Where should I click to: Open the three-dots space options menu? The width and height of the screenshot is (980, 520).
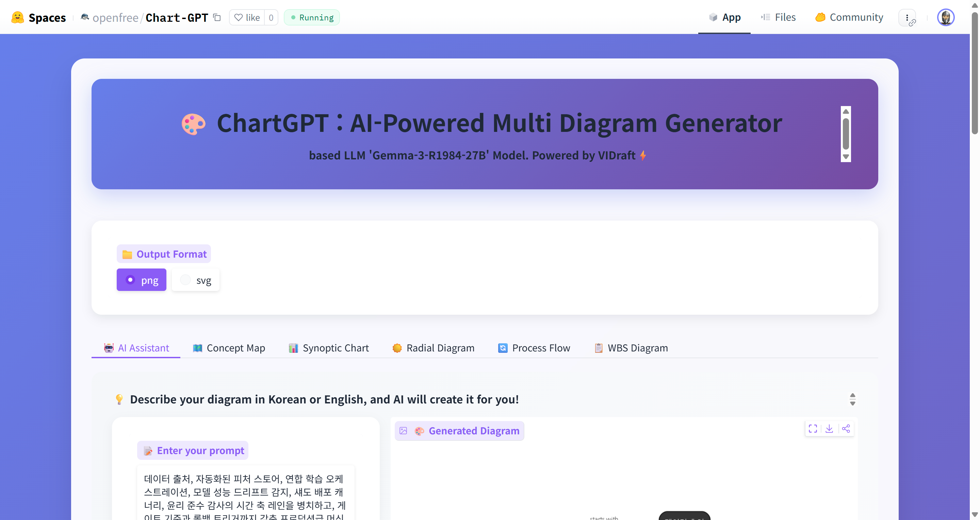click(x=907, y=17)
